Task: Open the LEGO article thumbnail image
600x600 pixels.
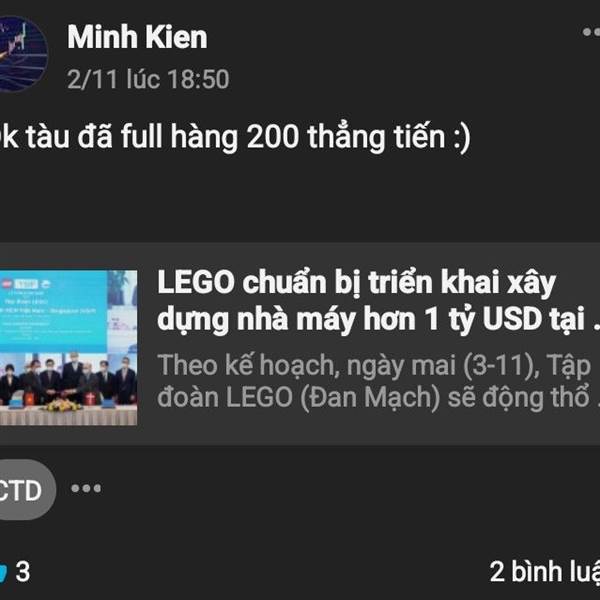Action: coord(68,347)
